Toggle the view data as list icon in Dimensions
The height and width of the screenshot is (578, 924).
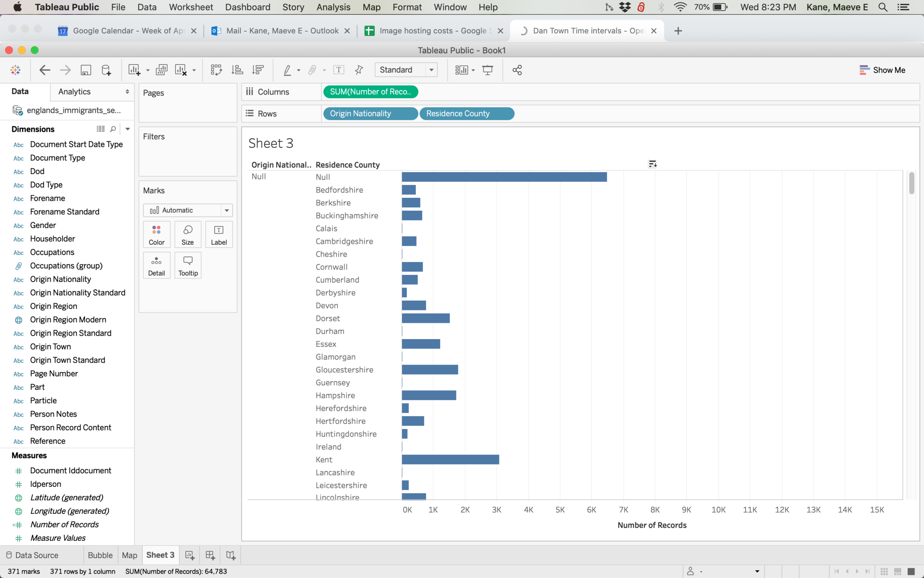[x=101, y=129]
